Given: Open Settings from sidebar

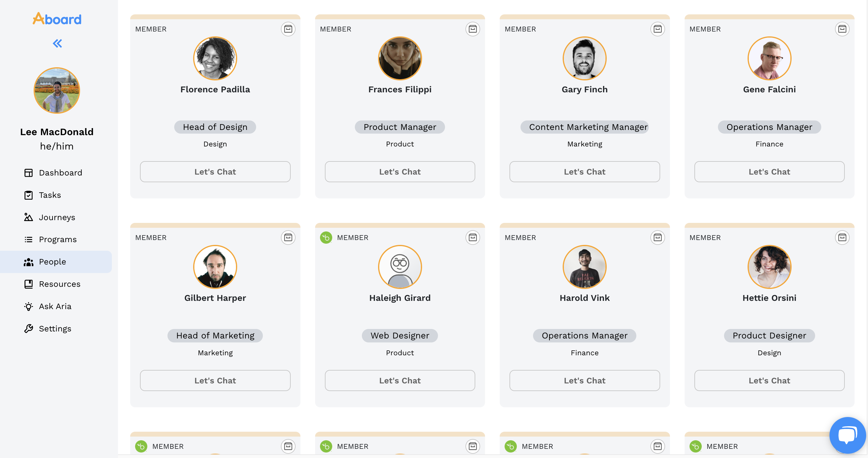Looking at the screenshot, I should 55,328.
